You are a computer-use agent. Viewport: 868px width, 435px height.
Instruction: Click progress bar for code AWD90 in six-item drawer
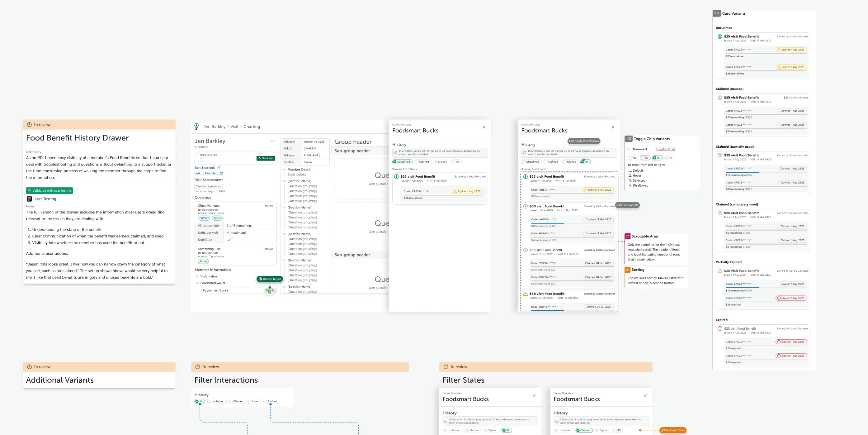click(x=572, y=223)
